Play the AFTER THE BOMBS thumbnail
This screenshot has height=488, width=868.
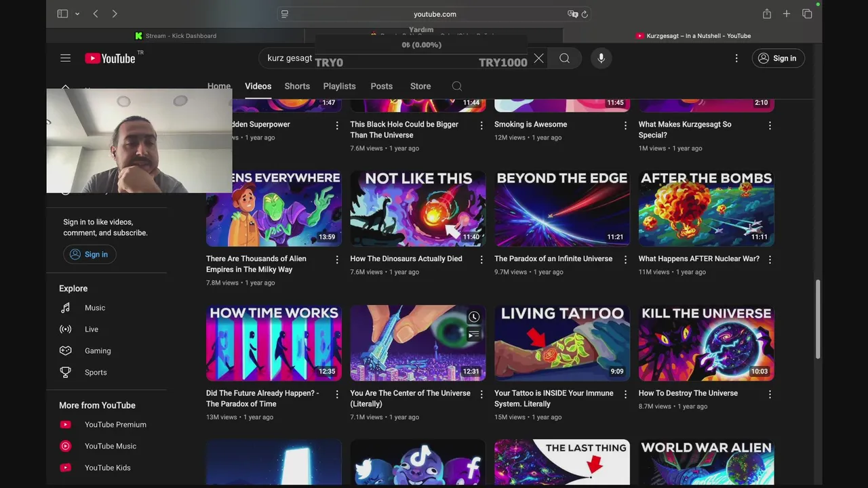(706, 208)
